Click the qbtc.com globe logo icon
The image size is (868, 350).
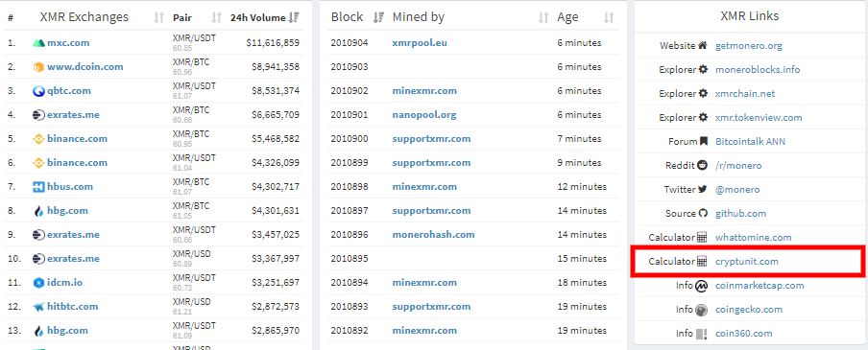(x=38, y=91)
